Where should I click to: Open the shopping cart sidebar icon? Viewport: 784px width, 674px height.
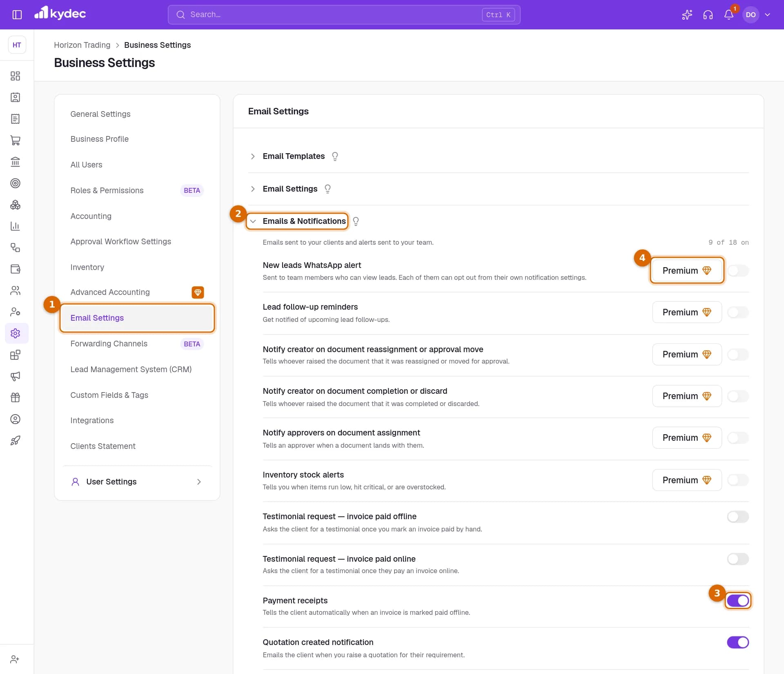click(x=15, y=140)
